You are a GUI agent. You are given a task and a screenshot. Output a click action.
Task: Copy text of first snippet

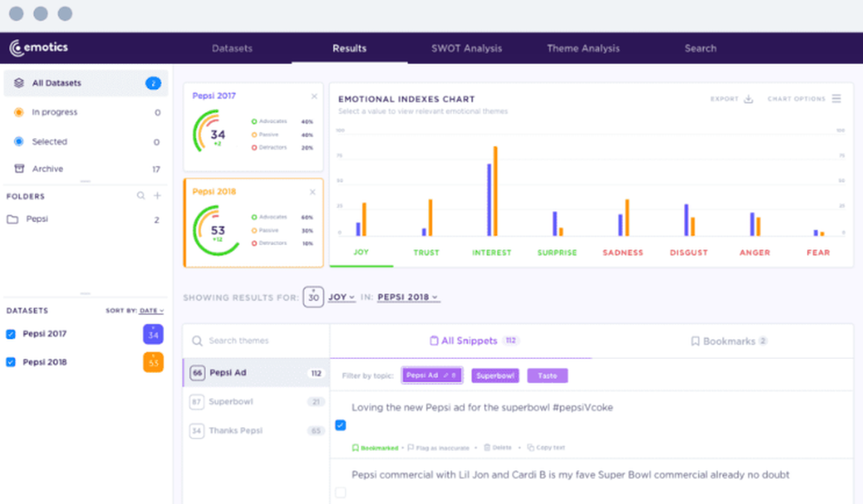click(546, 448)
